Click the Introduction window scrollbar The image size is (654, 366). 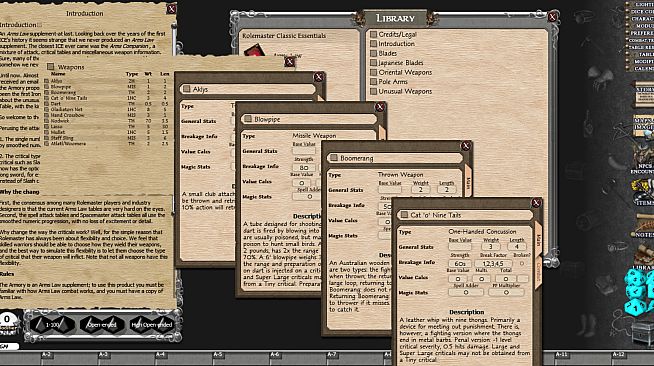pos(174,40)
